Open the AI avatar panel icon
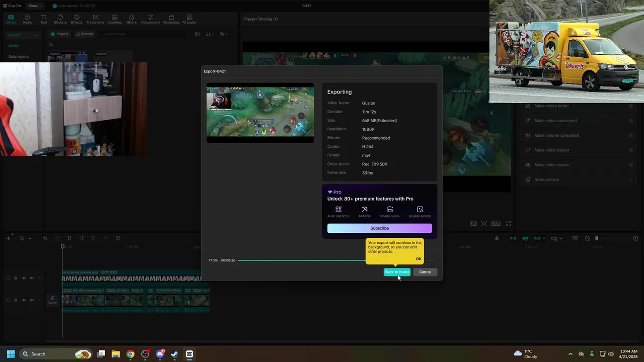The height and width of the screenshot is (362, 644). click(x=189, y=19)
